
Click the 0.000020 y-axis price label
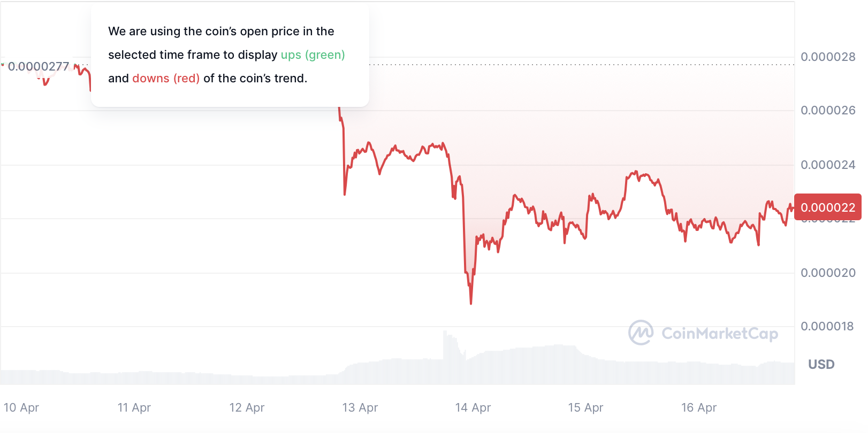point(828,273)
